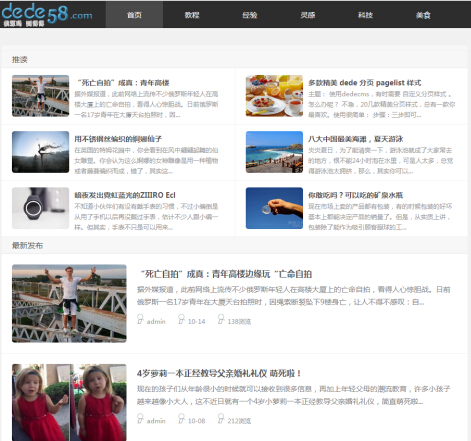
Task: Click the admin author name on 4岁萝莉 post
Action: pyautogui.click(x=156, y=421)
